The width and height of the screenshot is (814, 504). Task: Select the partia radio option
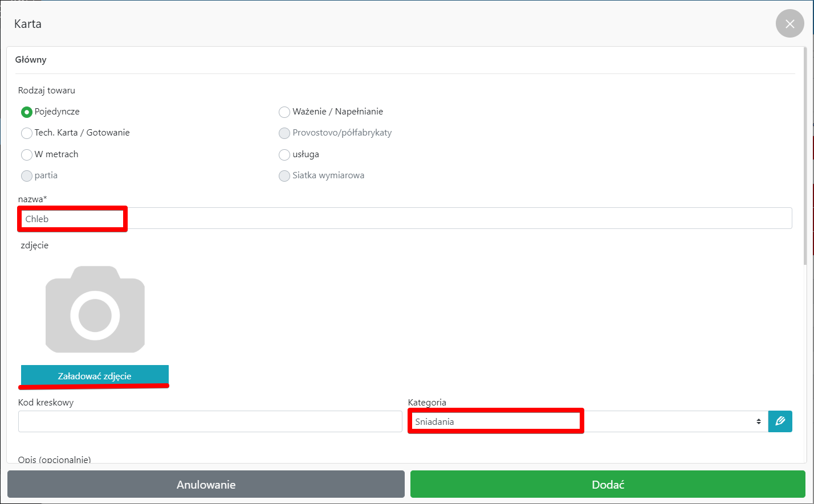tap(26, 176)
